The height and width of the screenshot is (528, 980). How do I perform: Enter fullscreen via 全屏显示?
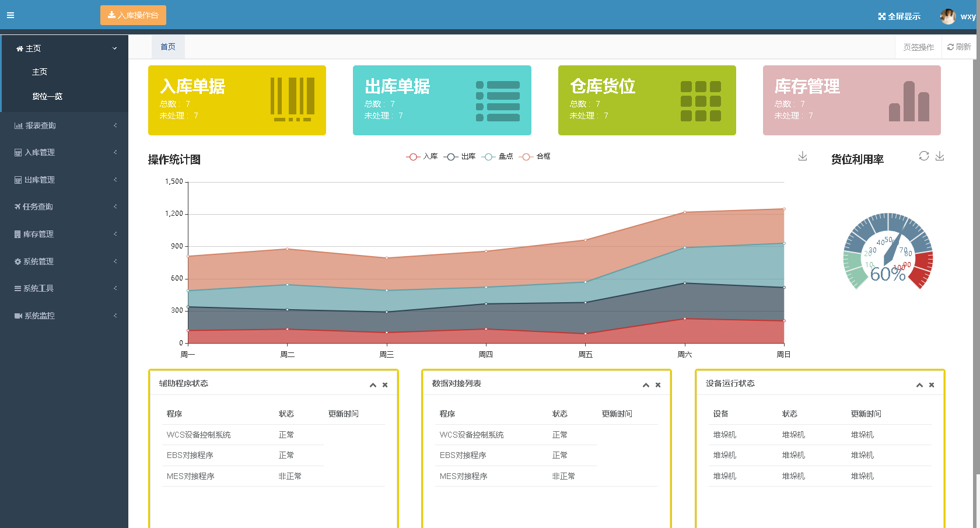click(x=900, y=16)
